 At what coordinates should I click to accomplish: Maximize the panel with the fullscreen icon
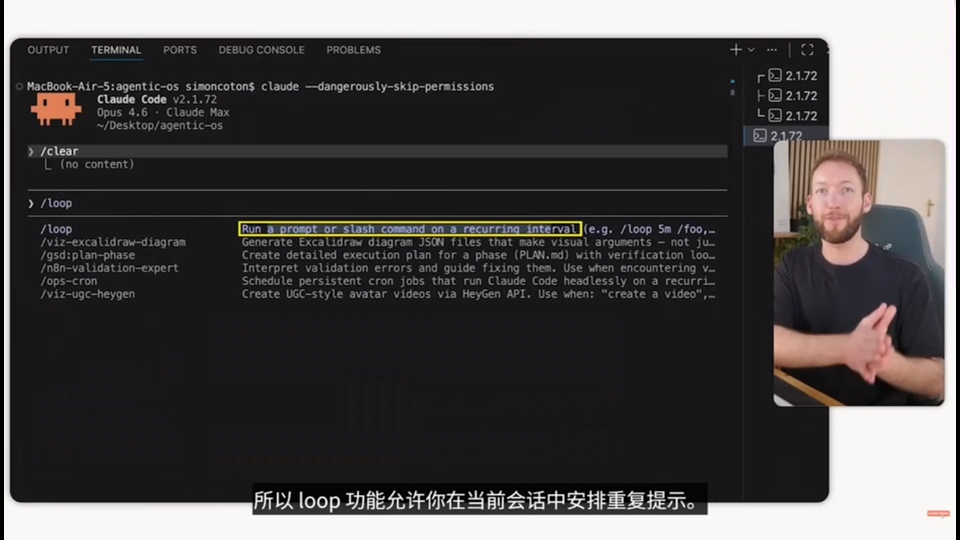tap(808, 50)
